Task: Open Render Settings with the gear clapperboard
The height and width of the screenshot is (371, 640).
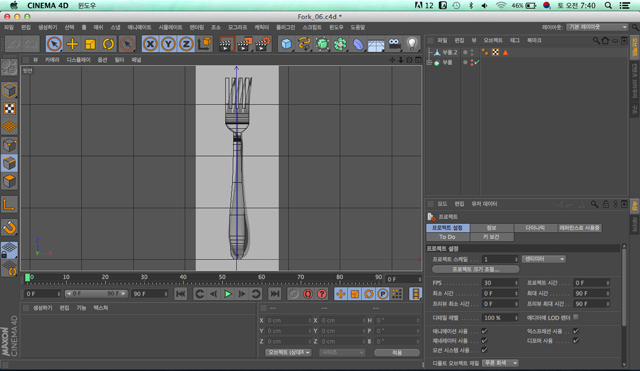Action: point(262,44)
